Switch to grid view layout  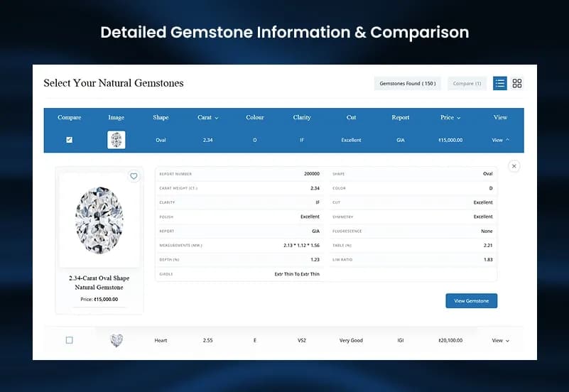click(517, 83)
